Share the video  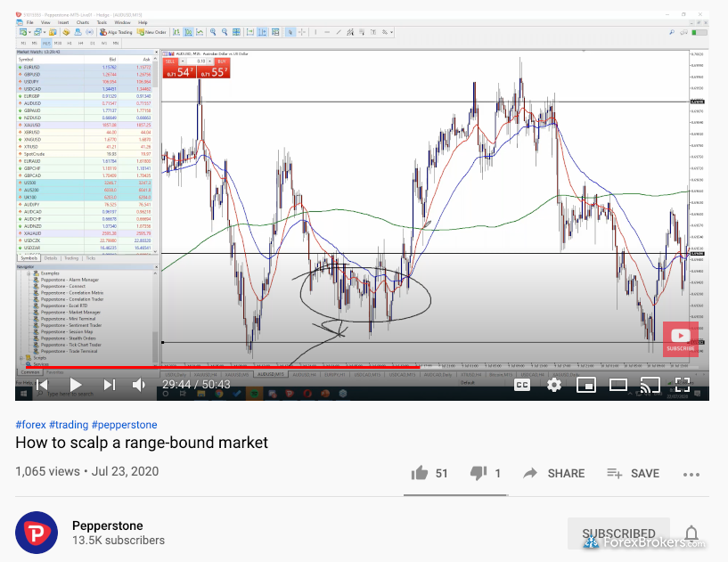click(553, 473)
